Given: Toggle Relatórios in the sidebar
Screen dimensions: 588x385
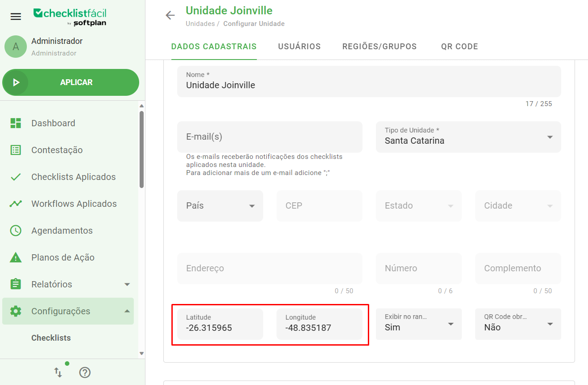Looking at the screenshot, I should coord(126,284).
